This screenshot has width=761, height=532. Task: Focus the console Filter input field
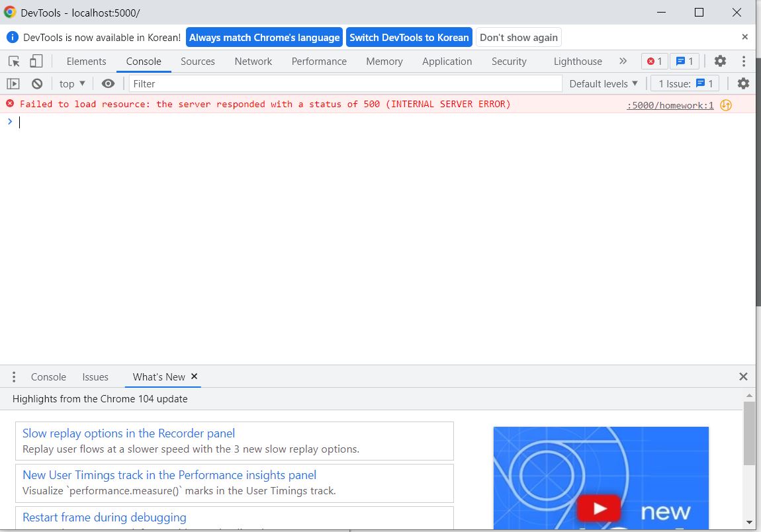coord(345,83)
